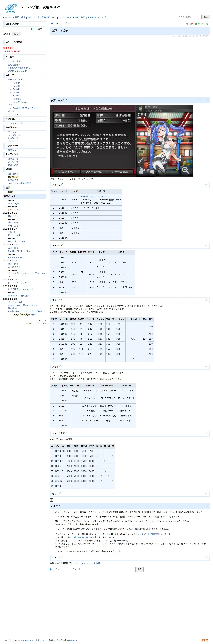The image size is (213, 644).
Task: Open the バックアップ menu link
Action: coord(65,18)
